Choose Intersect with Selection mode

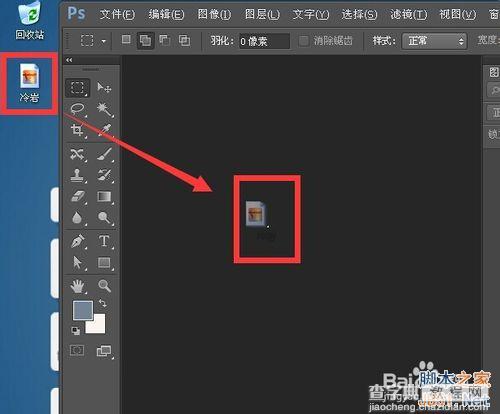(x=184, y=41)
